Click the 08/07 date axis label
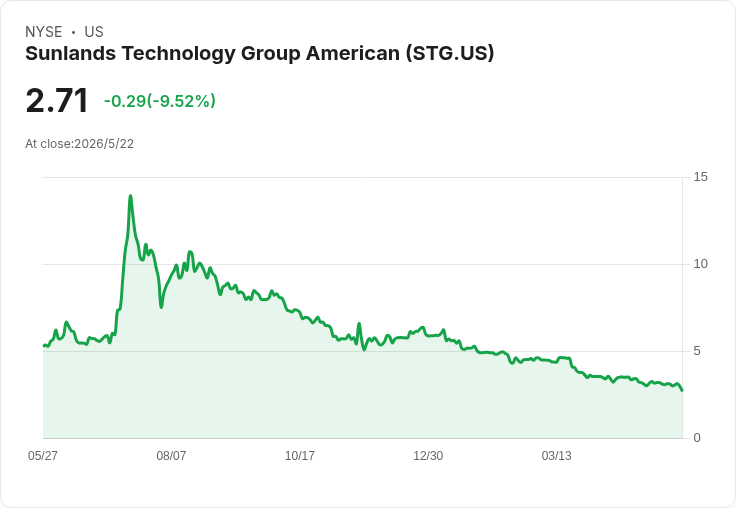 [x=171, y=455]
